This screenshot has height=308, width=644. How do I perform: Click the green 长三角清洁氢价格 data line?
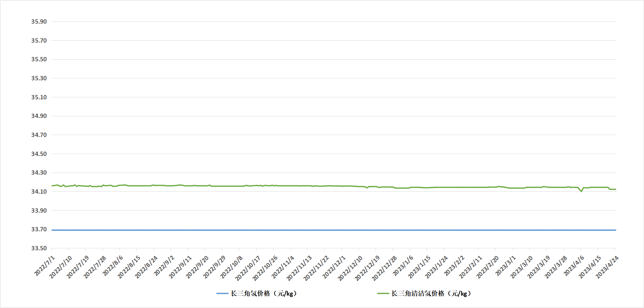[x=333, y=186]
